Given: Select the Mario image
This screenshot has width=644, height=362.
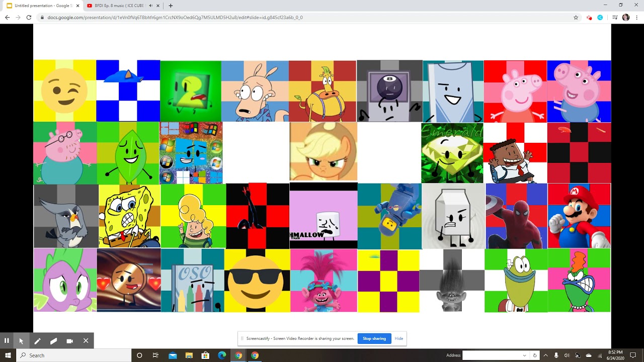Looking at the screenshot, I should click(579, 216).
